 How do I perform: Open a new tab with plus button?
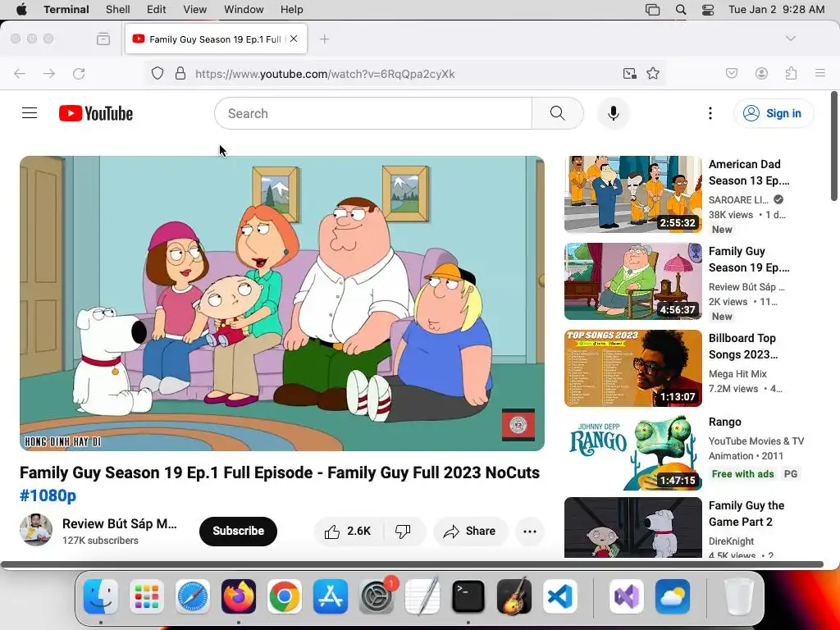(325, 39)
